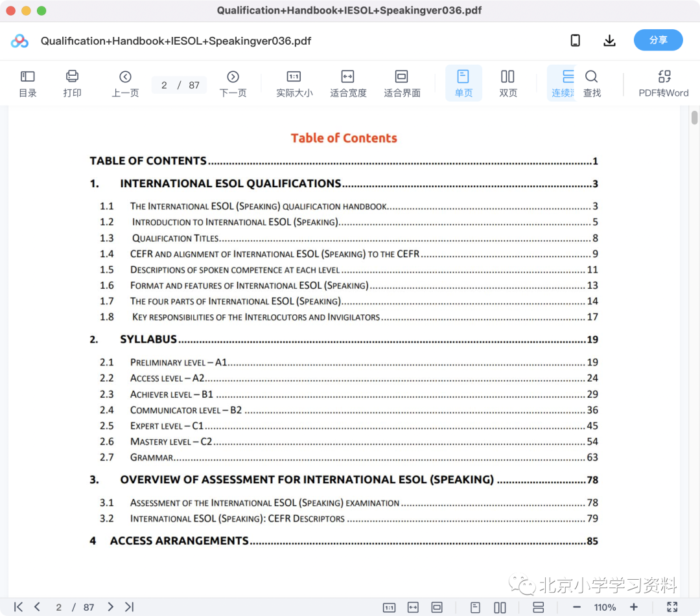Switch to 单页 single page mode
This screenshot has width=700, height=616.
[463, 84]
